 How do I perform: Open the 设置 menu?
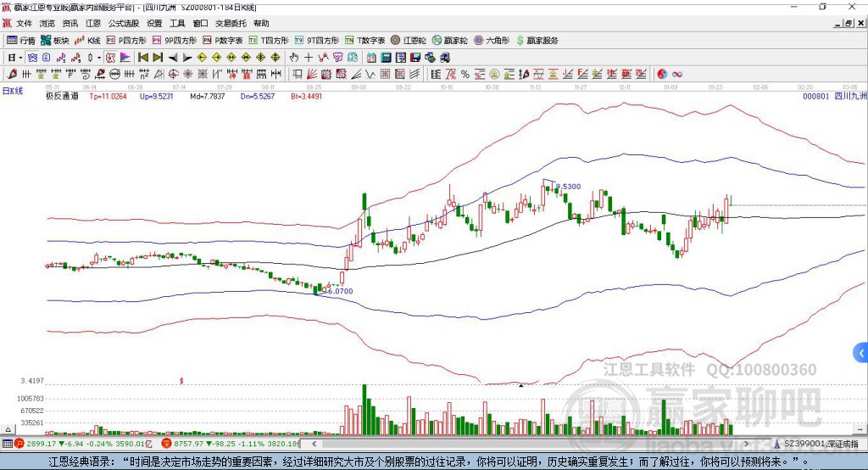[154, 23]
